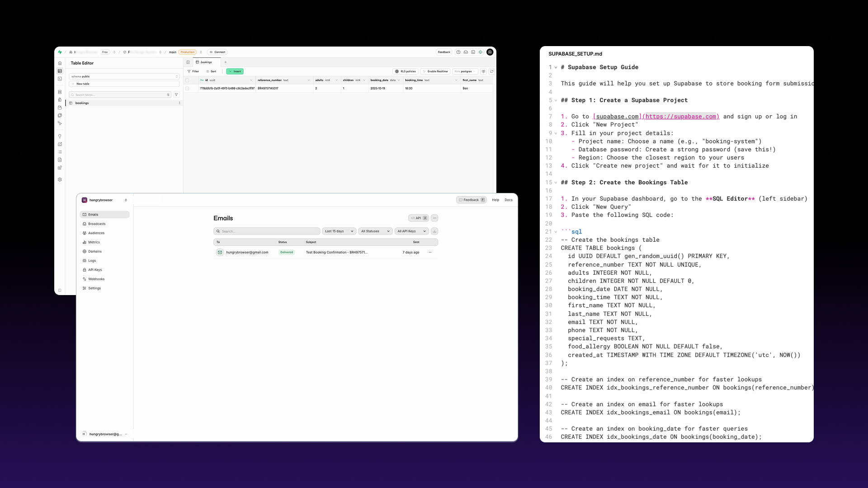
Task: Open the Last 15 days filter dropdown
Action: point(339,231)
